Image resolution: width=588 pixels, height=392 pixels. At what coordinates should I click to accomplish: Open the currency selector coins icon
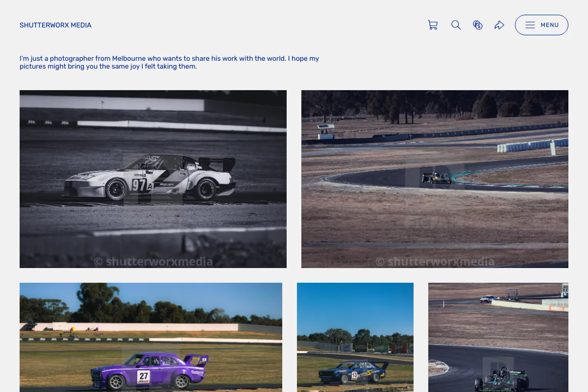coord(478,25)
